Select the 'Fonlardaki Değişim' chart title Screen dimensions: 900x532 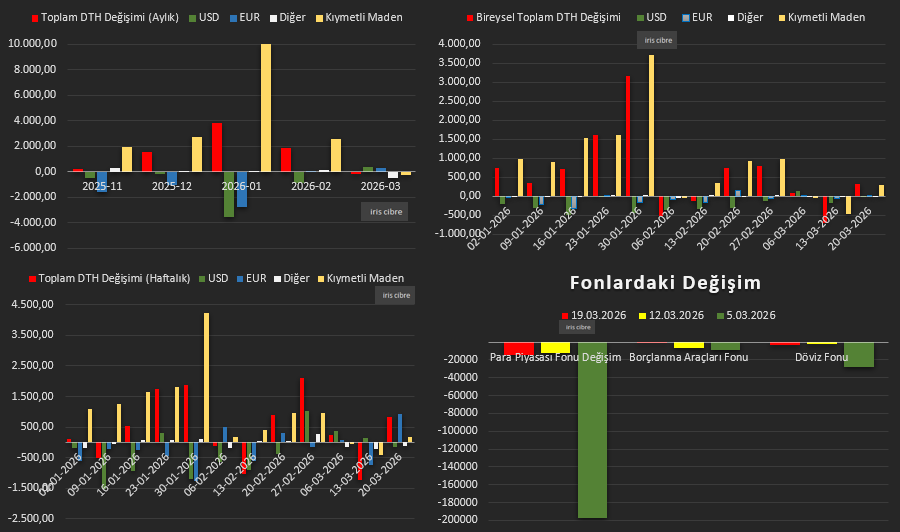tap(665, 282)
